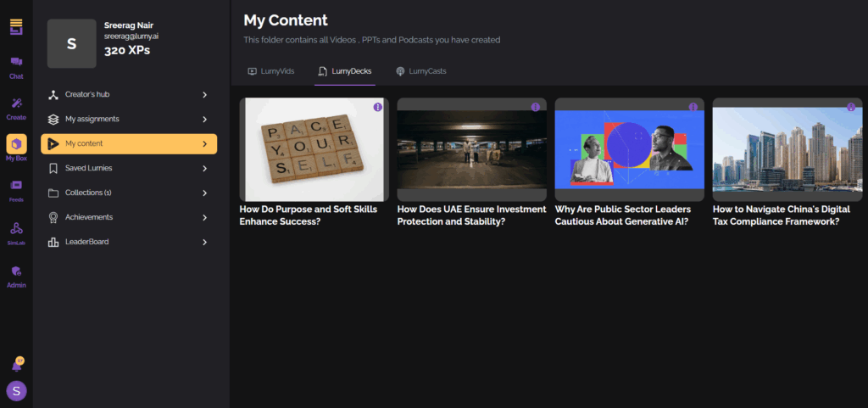Open the notifications bell icon

(x=16, y=366)
